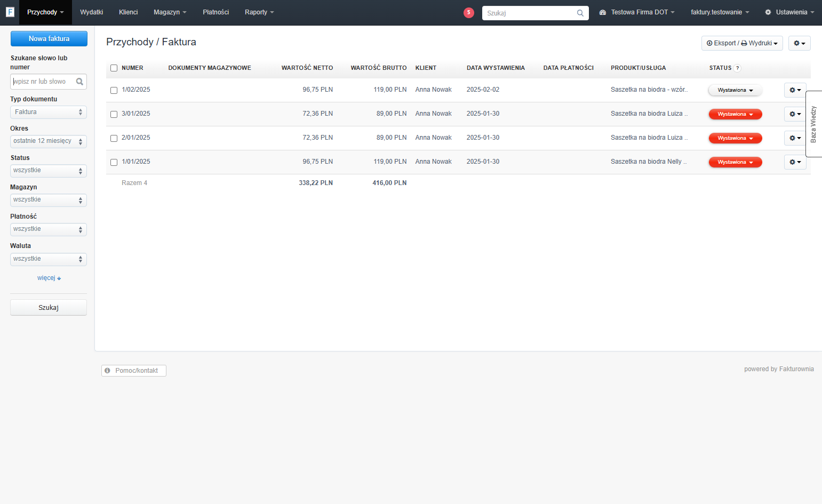This screenshot has height=504, width=822.
Task: Open the Baza Wiedzy side tab
Action: (813, 124)
